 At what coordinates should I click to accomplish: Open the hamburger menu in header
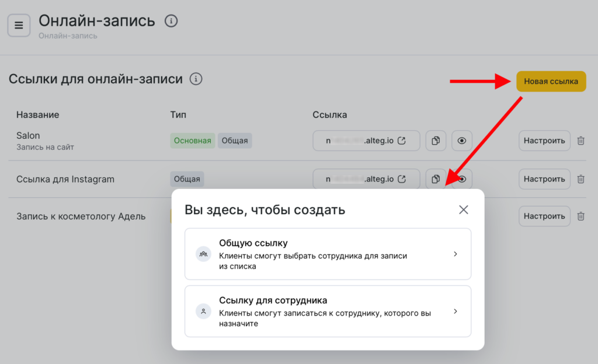pyautogui.click(x=19, y=26)
